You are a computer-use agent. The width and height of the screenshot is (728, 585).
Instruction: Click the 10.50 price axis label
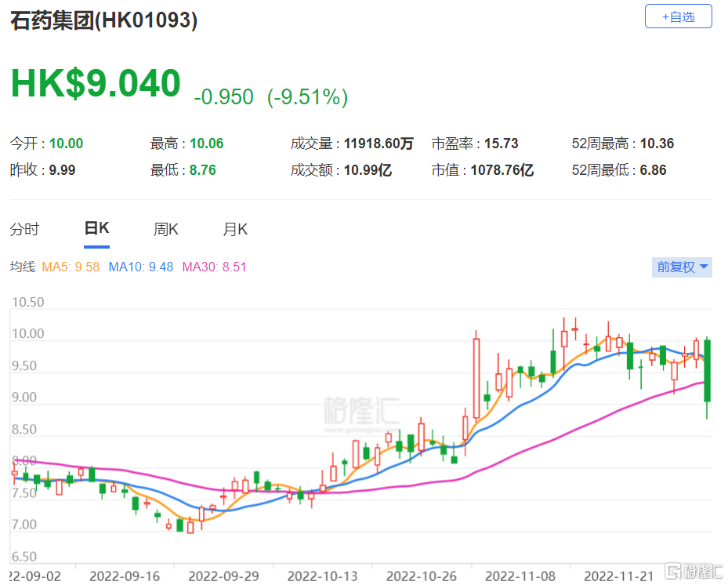click(x=28, y=303)
